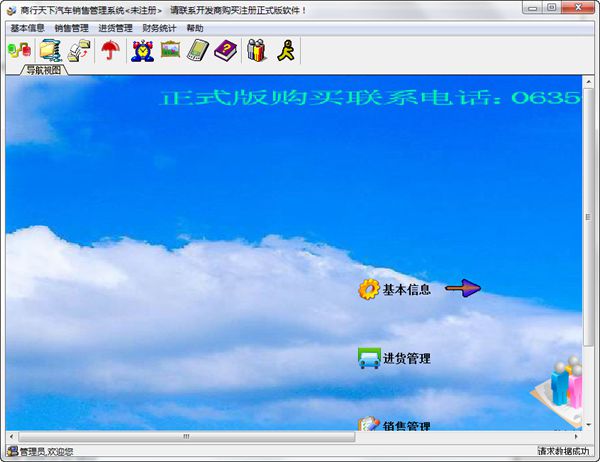The image size is (600, 462).
Task: Open the 进货管理 menu
Action: 116,28
